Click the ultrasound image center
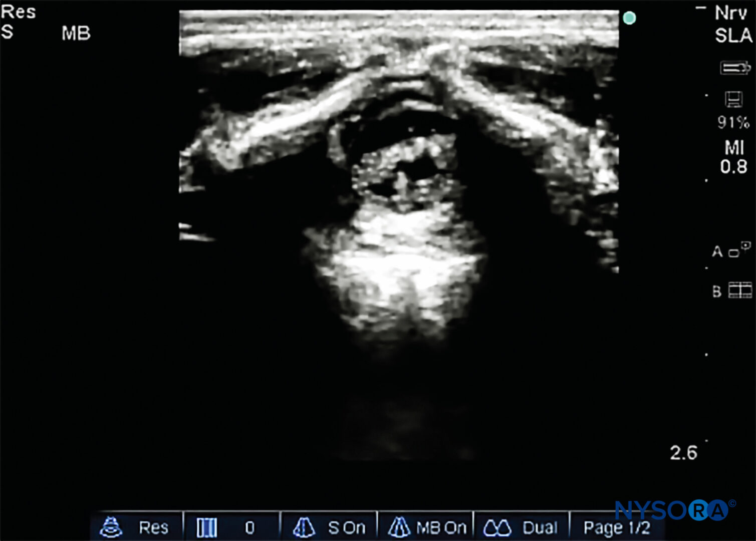Image resolution: width=756 pixels, height=541 pixels. click(x=399, y=235)
